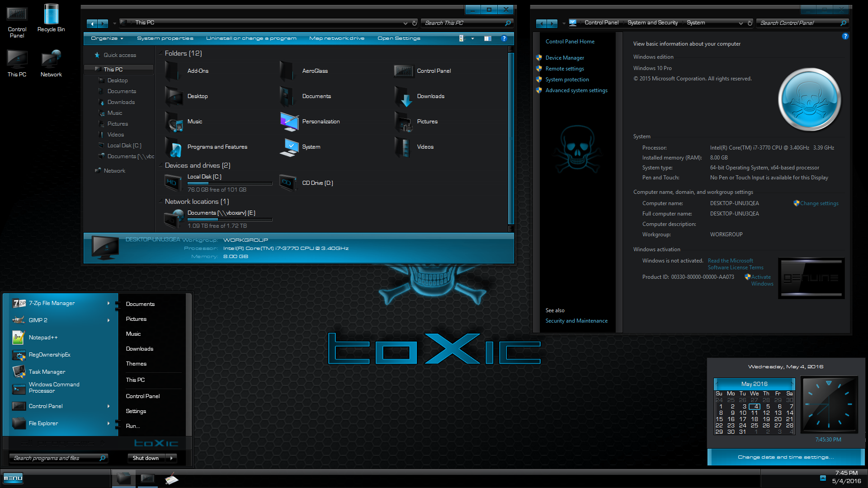Viewport: 868px width, 488px height.
Task: Open the Organize dropdown menu
Action: [x=107, y=38]
